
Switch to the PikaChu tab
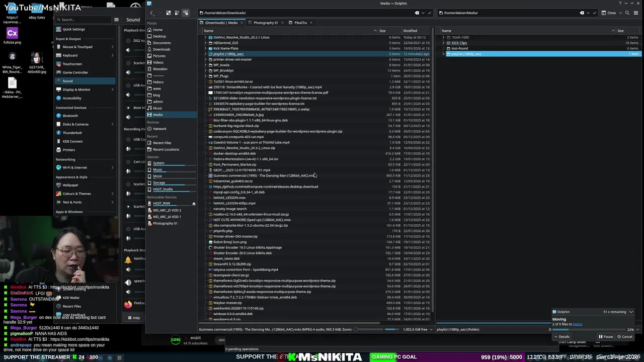[301, 23]
